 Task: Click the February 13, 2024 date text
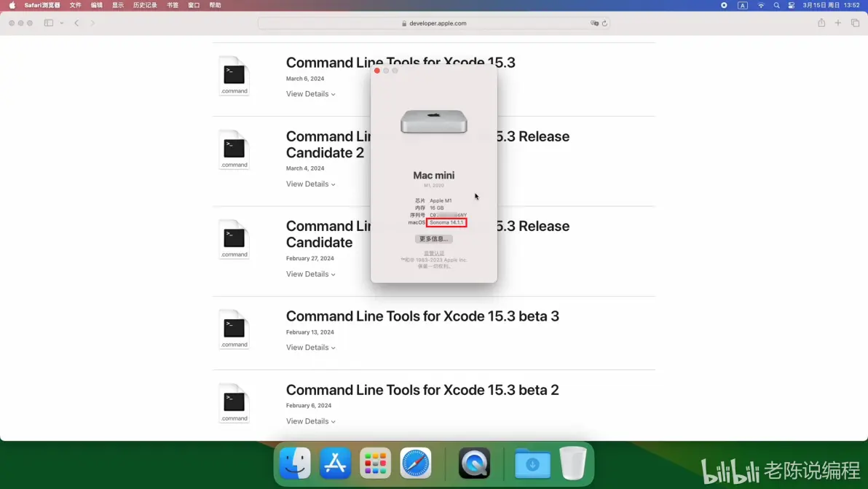coord(310,332)
